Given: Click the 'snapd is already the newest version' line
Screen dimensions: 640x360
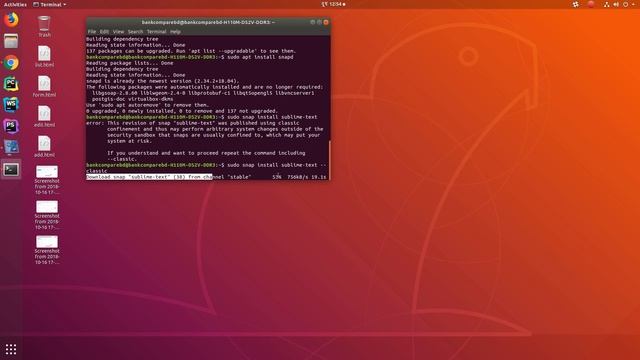Looking at the screenshot, I should coord(162,81).
